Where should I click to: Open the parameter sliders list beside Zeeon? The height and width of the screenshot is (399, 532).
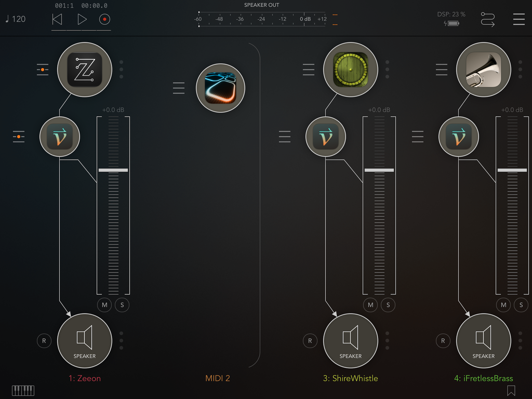(43, 70)
